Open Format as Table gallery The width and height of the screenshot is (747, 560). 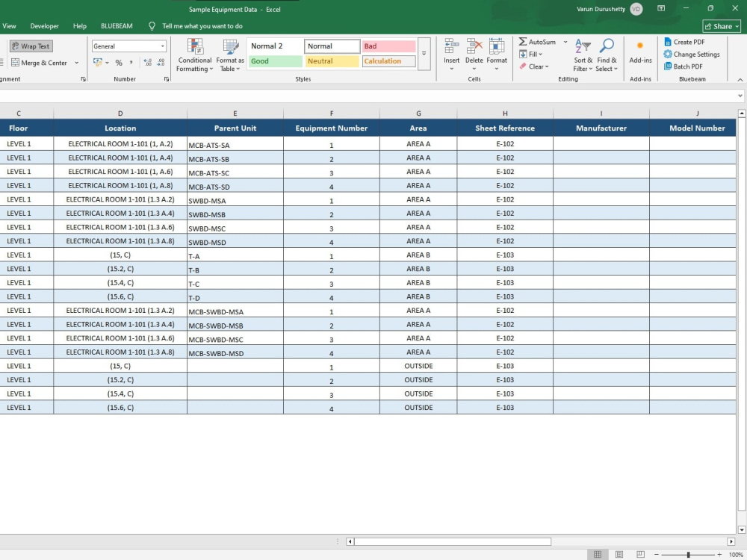point(229,55)
